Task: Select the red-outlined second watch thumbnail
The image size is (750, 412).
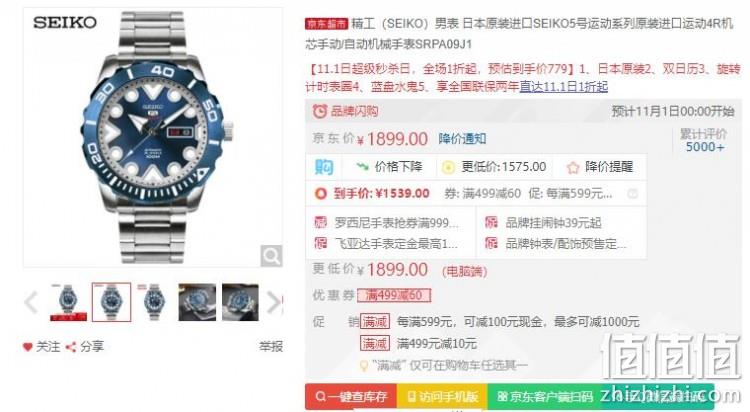Action: pyautogui.click(x=111, y=302)
